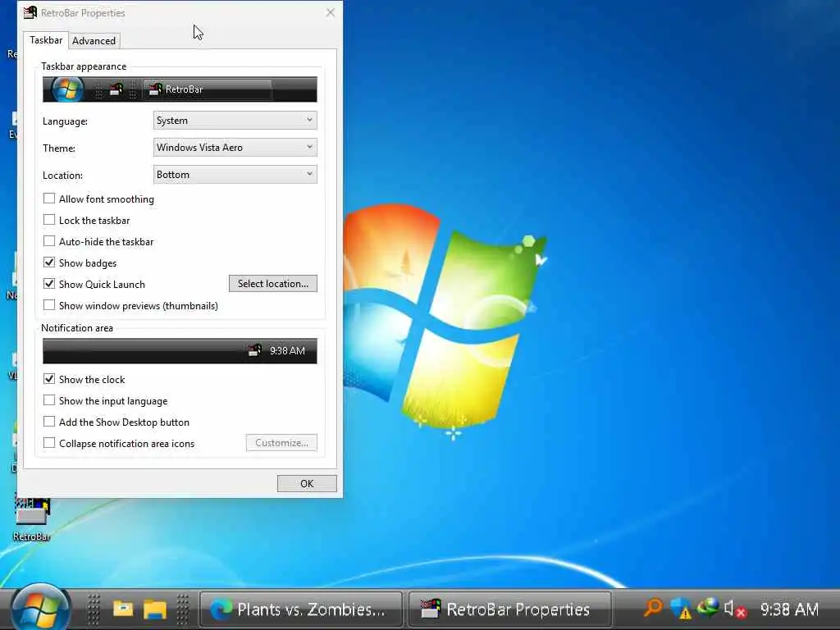Open the Language dropdown

(x=235, y=121)
